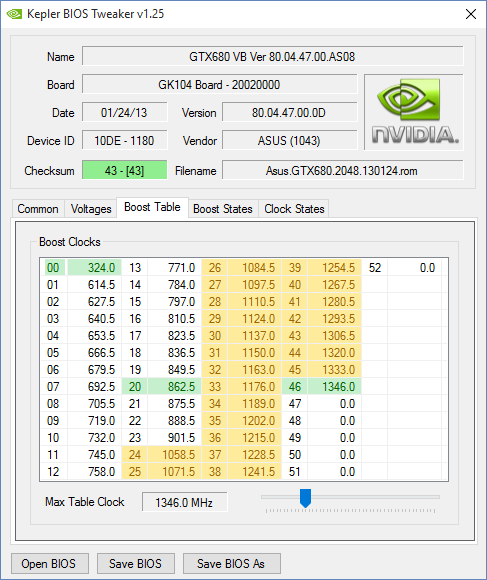The image size is (487, 580).
Task: Select highlighted boost clock cell 1346.0
Action: [335, 387]
